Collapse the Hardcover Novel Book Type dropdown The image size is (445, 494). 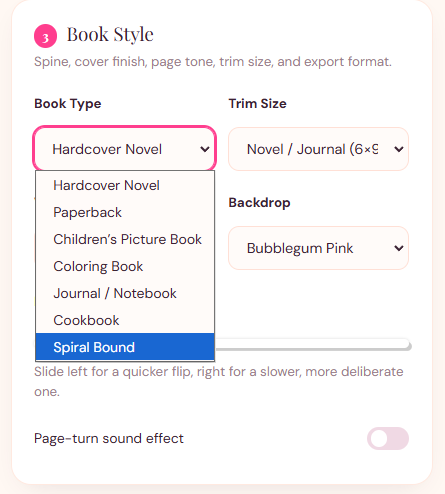pyautogui.click(x=125, y=149)
